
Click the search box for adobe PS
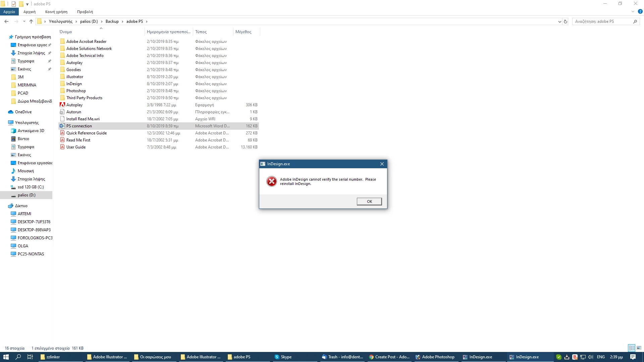click(602, 21)
